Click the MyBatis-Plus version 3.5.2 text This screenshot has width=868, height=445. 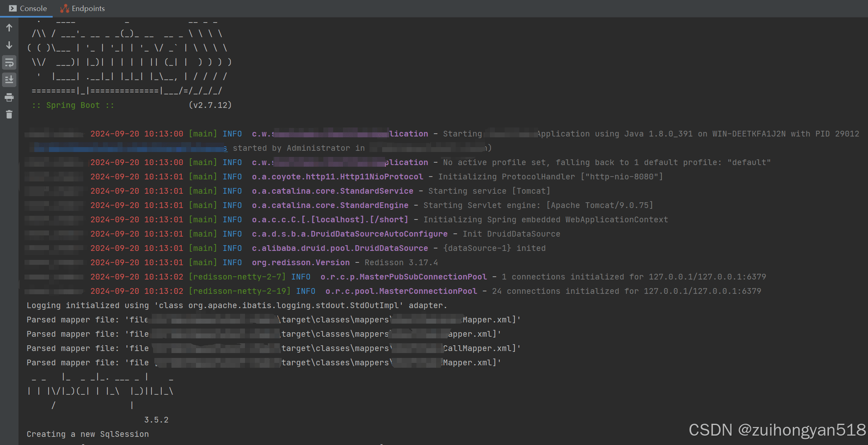coord(156,420)
